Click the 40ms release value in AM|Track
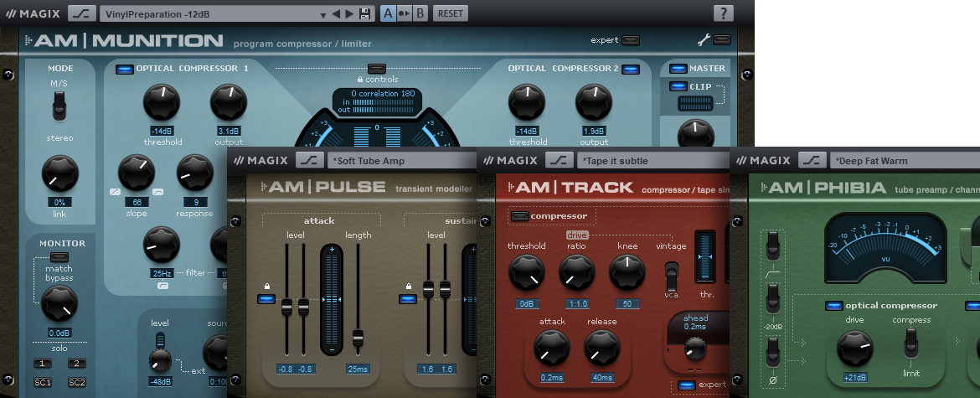This screenshot has width=980, height=398. click(602, 377)
